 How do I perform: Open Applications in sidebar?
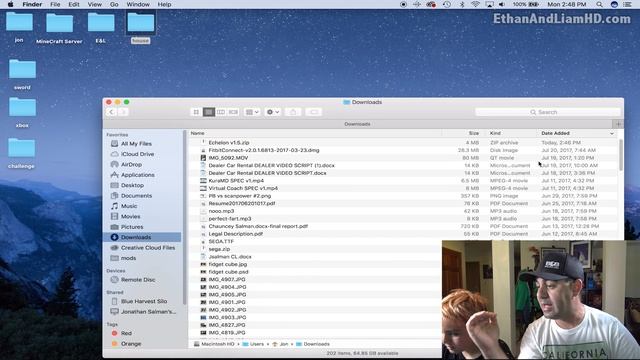pyautogui.click(x=138, y=175)
